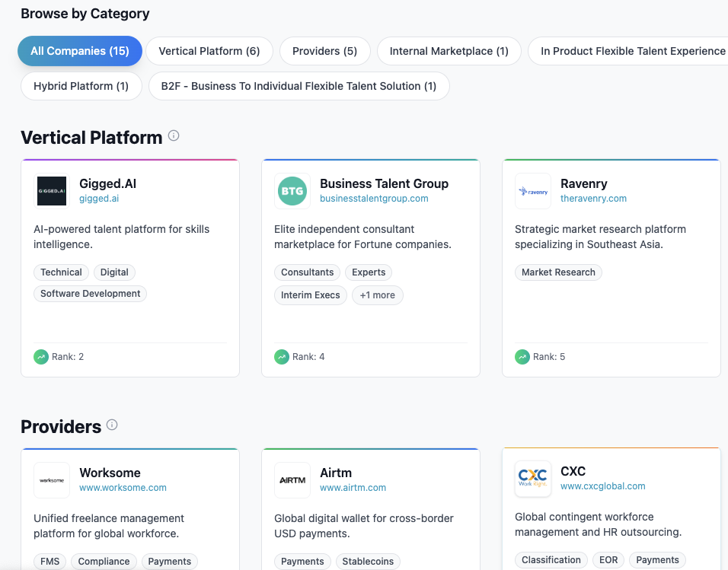Open the www.cxcglobal.com link

click(x=602, y=486)
